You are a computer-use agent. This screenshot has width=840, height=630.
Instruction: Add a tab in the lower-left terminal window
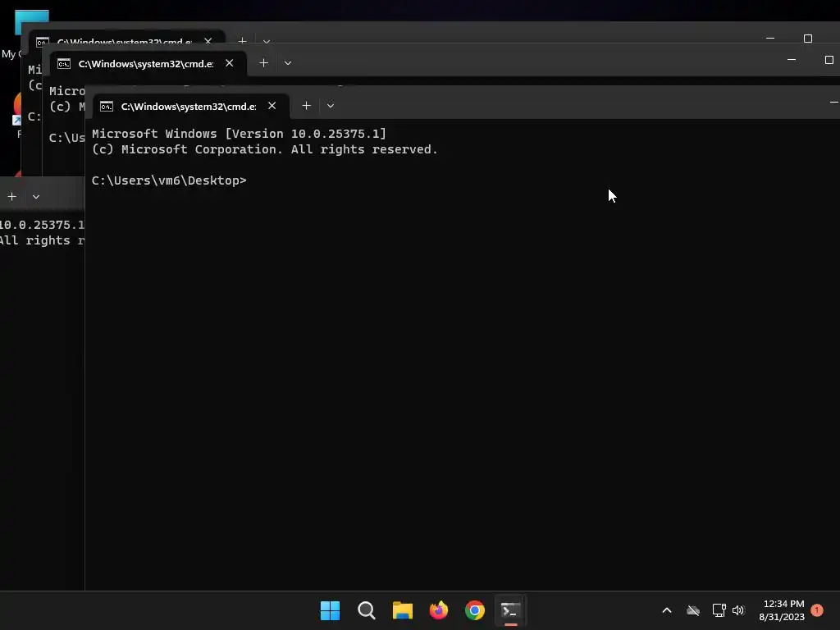click(11, 197)
